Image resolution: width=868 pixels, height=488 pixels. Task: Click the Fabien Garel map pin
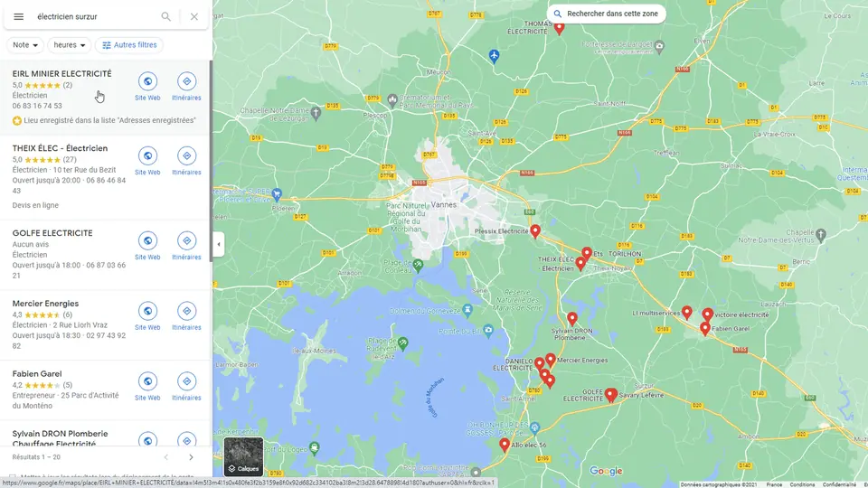704,329
